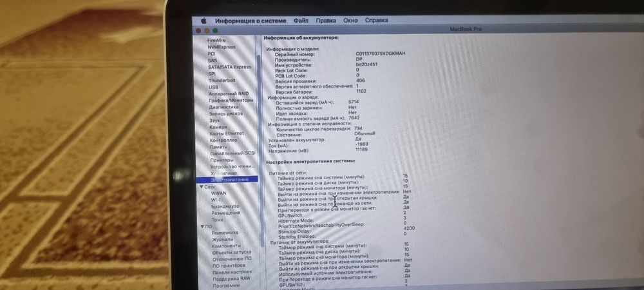This screenshot has width=644, height=290.
Task: Select Параллельный SCSI in the sidebar
Action: (233, 153)
